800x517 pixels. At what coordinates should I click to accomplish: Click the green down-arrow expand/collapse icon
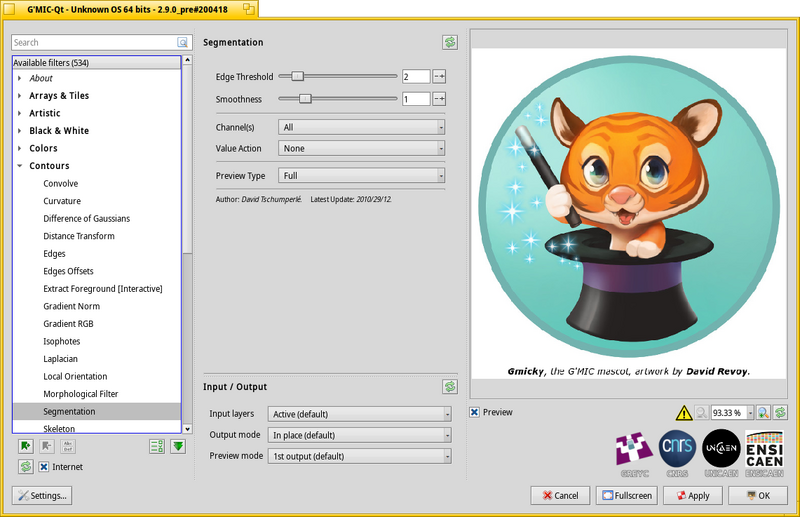[x=178, y=447]
